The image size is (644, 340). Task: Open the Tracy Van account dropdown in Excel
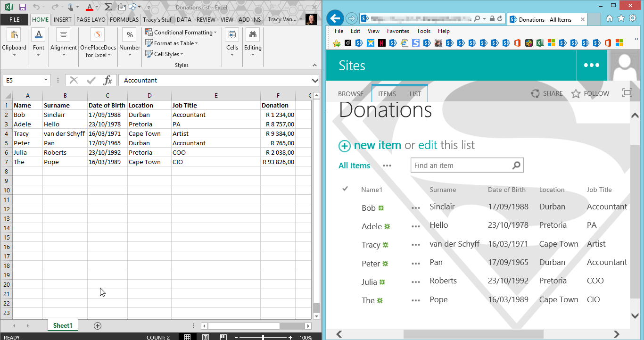(x=286, y=19)
